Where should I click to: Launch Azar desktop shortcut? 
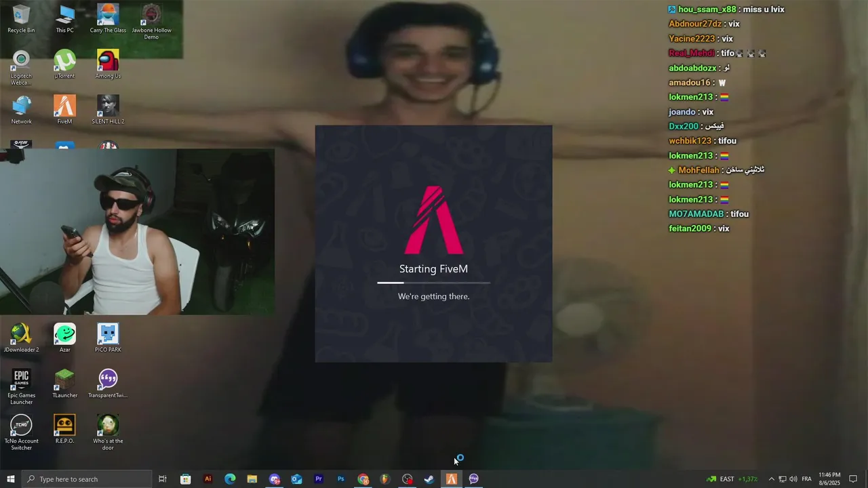pyautogui.click(x=64, y=338)
